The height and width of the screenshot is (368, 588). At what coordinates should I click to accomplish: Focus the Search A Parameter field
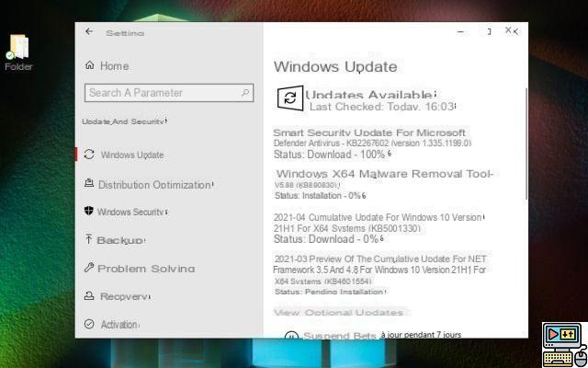click(x=169, y=93)
